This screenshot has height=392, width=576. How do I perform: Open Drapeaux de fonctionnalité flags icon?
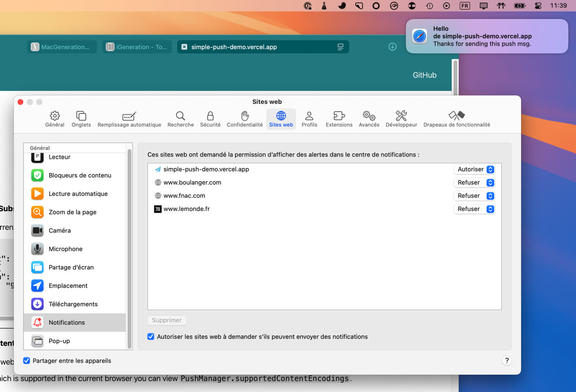pyautogui.click(x=456, y=116)
